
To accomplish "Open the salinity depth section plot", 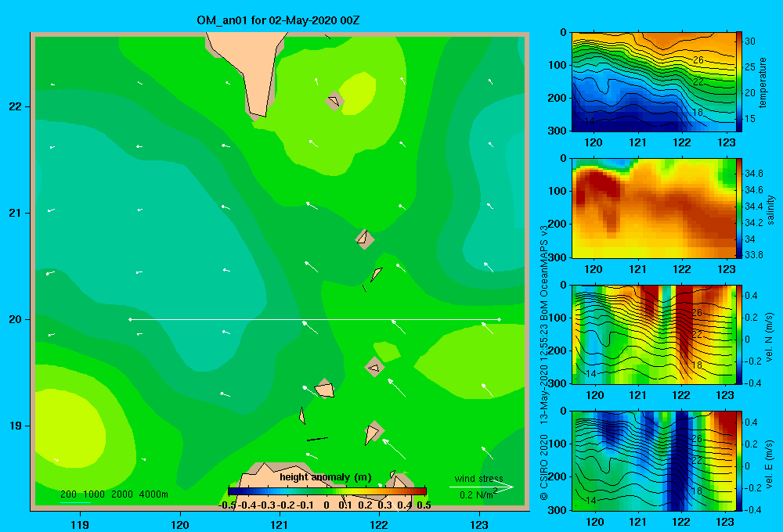I will coord(653,208).
